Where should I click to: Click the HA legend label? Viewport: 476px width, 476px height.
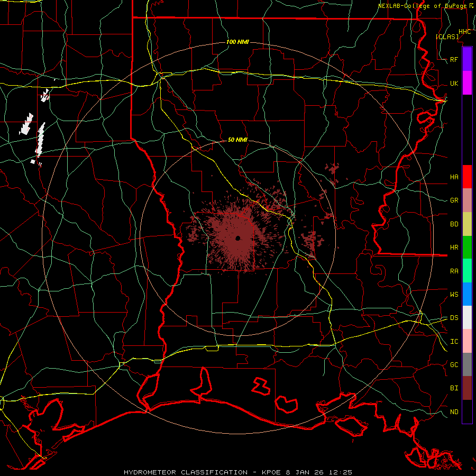pos(454,177)
